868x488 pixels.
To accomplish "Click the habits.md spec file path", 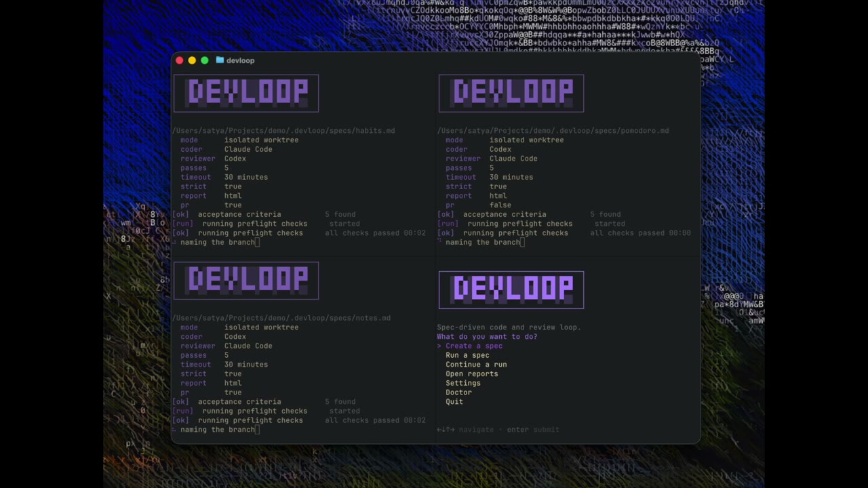I will coord(283,131).
